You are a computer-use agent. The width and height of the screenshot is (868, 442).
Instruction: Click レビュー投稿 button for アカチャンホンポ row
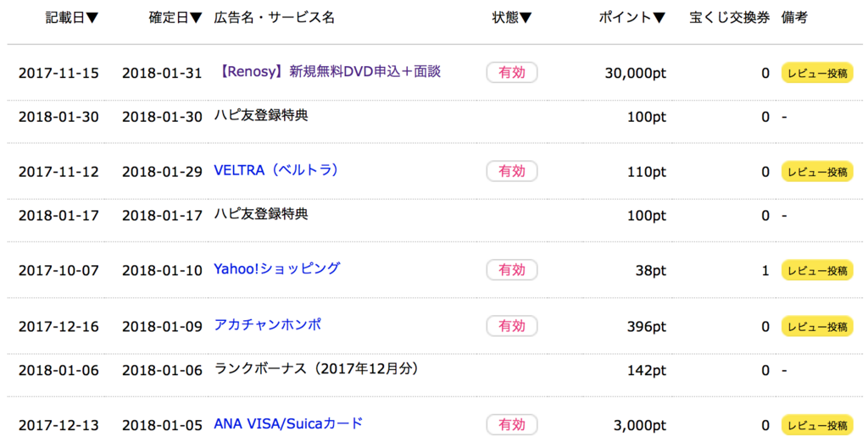[817, 326]
